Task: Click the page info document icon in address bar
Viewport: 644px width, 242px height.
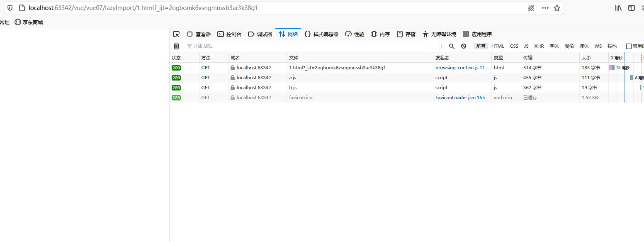Action: [x=22, y=8]
